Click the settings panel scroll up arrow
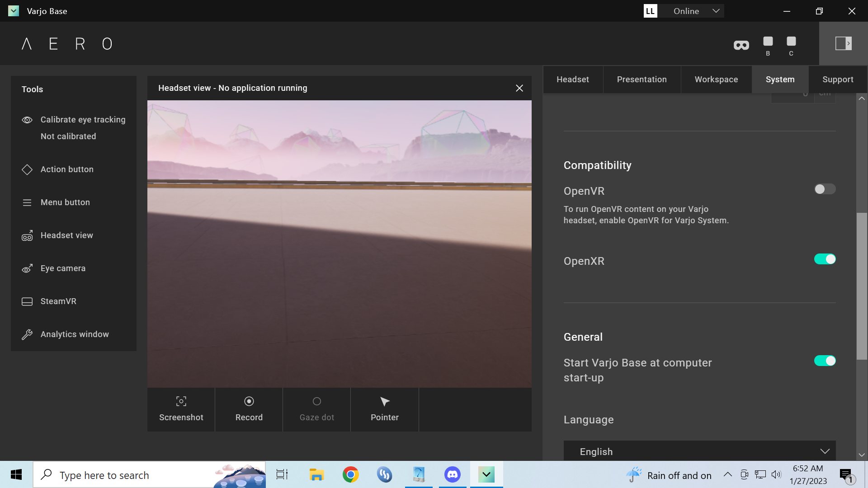Image resolution: width=868 pixels, height=488 pixels. click(862, 99)
